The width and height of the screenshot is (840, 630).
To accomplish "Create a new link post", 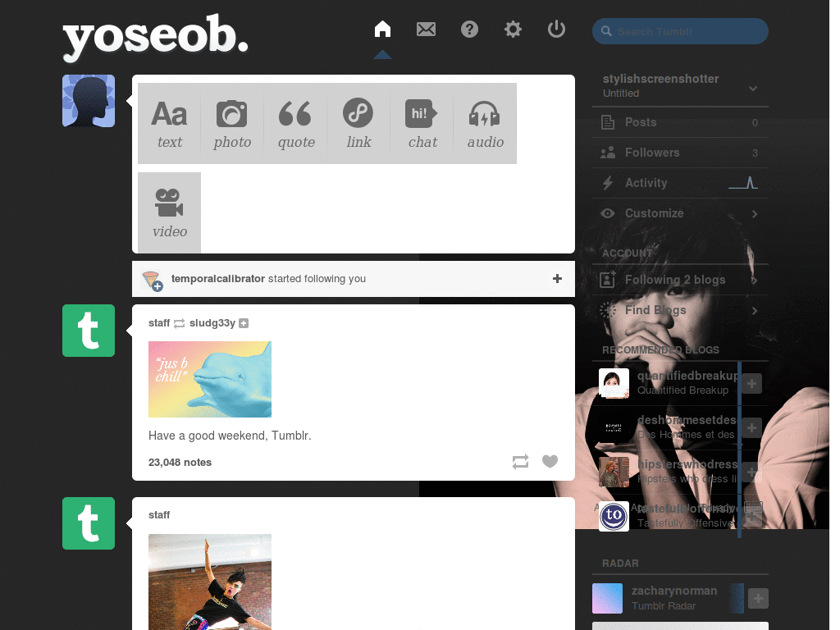I will pyautogui.click(x=358, y=123).
